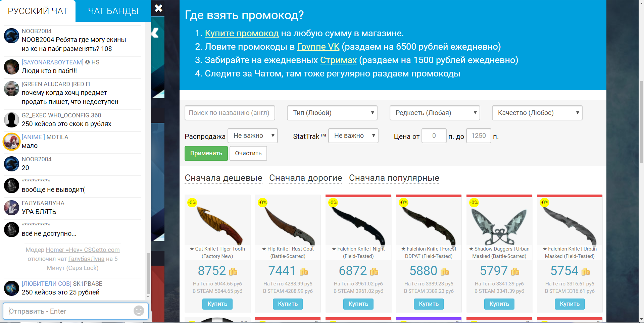Click [ANIME ] MOTILA username in chat

45,137
